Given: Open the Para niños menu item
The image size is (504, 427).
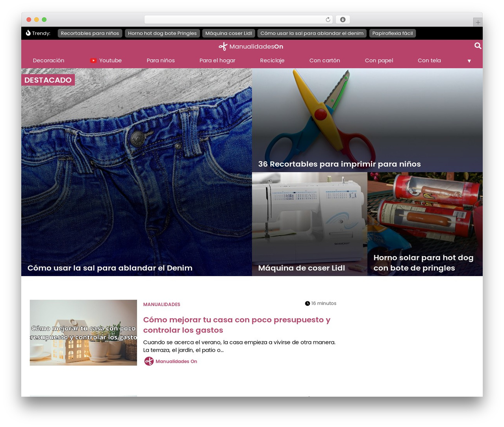Looking at the screenshot, I should click(x=161, y=60).
